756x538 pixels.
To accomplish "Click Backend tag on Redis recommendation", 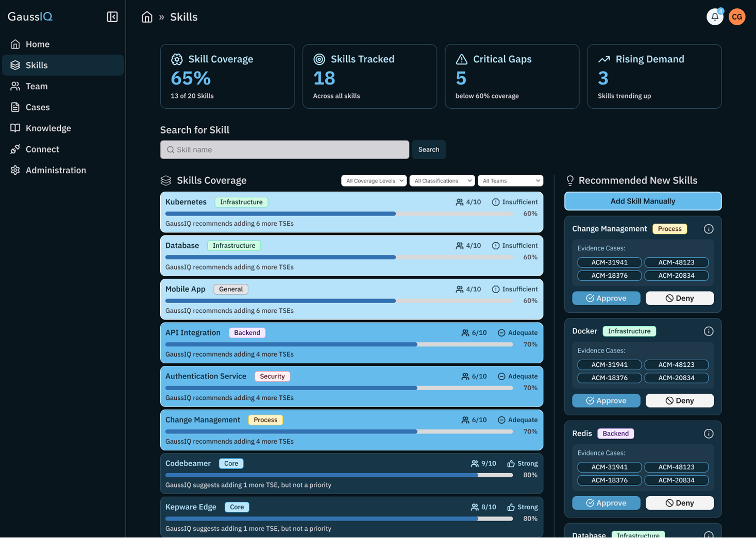I will (x=616, y=434).
